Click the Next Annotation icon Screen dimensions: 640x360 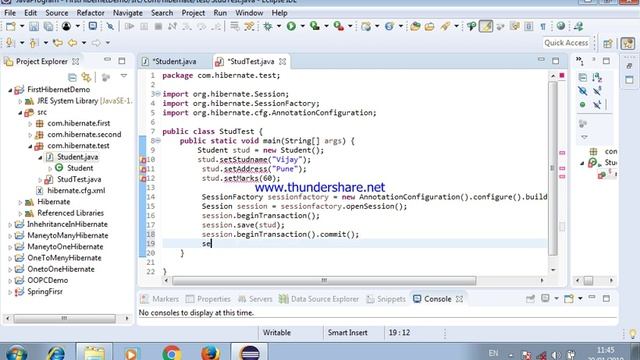(x=10, y=42)
